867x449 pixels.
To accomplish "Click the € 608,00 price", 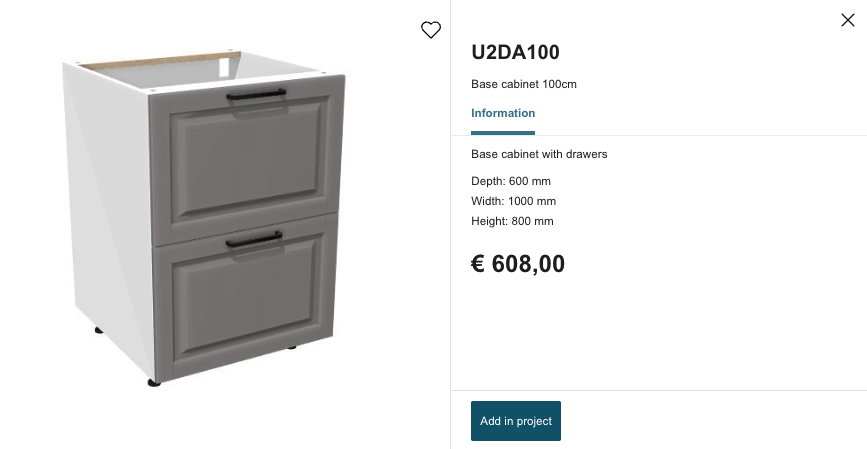I will [x=518, y=264].
